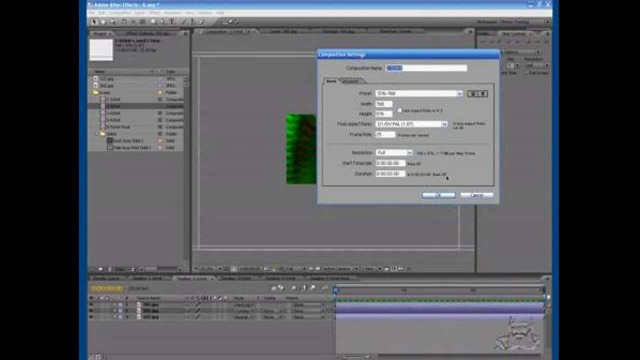Click the save preset icon beside Preset
Viewport: 640px width, 360px height.
pos(473,93)
